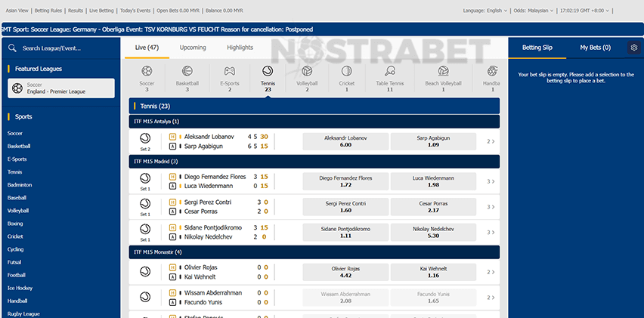Switch to the Live (47) tab
The image size is (644, 318).
tap(147, 48)
